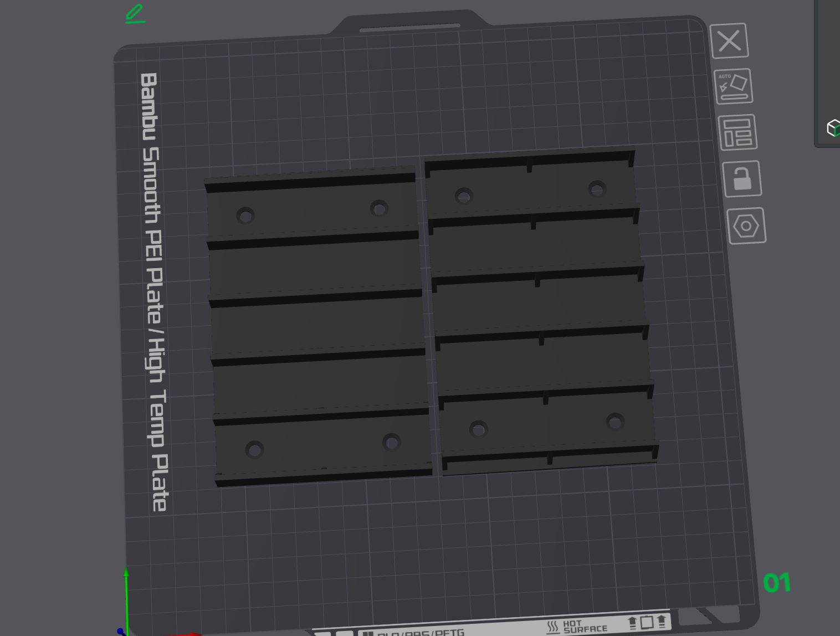Arrange objects on the plate
The width and height of the screenshot is (840, 636).
coord(737,132)
